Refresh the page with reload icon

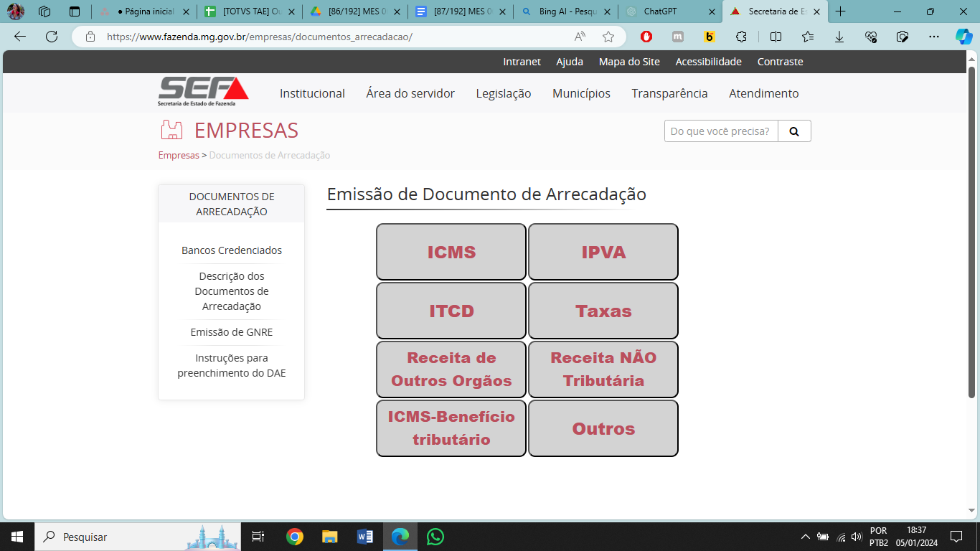52,37
